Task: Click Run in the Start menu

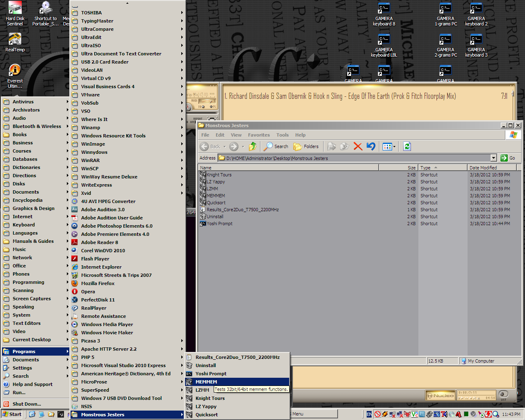Action: coord(36,393)
